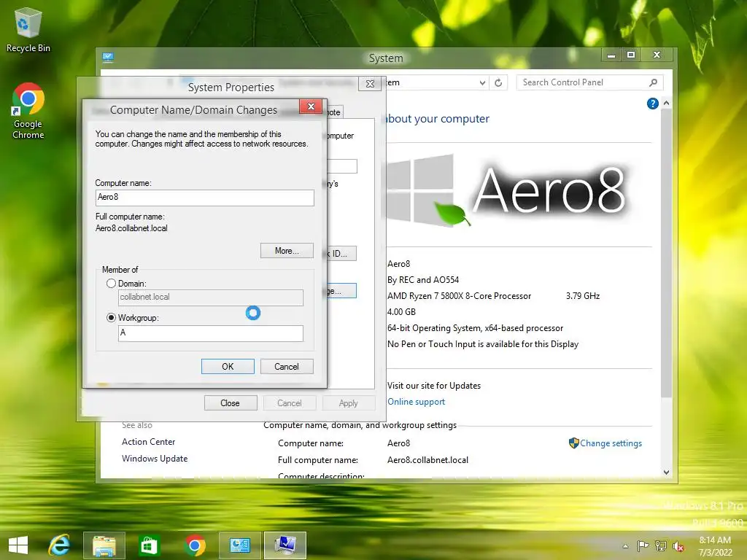The image size is (747, 560).
Task: Close the Computer Name/Domain Changes dialog
Action: (x=311, y=106)
